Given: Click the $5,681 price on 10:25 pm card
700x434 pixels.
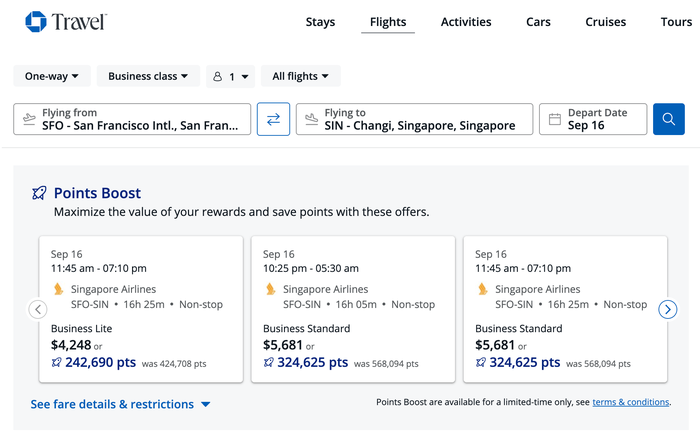Looking at the screenshot, I should [x=283, y=345].
